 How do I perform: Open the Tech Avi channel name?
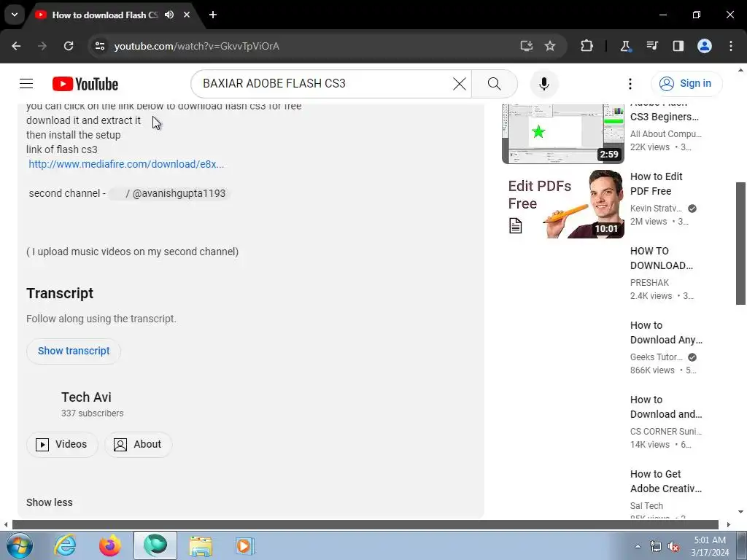[86, 397]
